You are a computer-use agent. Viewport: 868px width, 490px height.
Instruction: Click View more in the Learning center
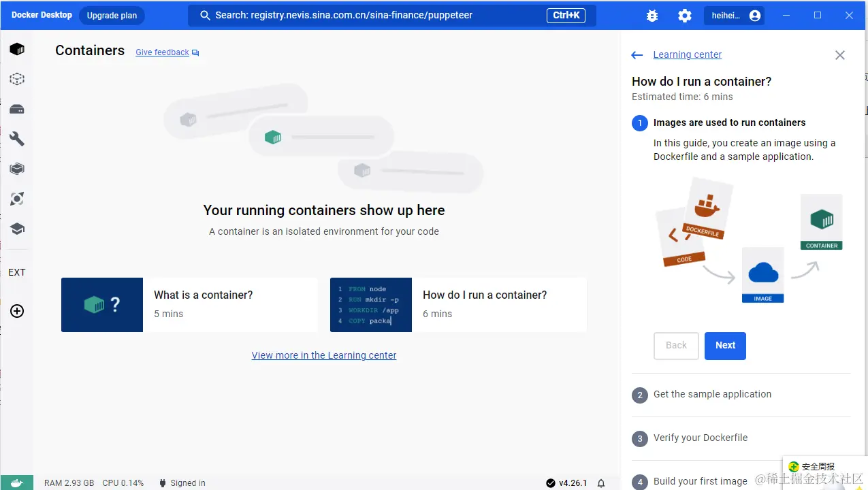(324, 355)
